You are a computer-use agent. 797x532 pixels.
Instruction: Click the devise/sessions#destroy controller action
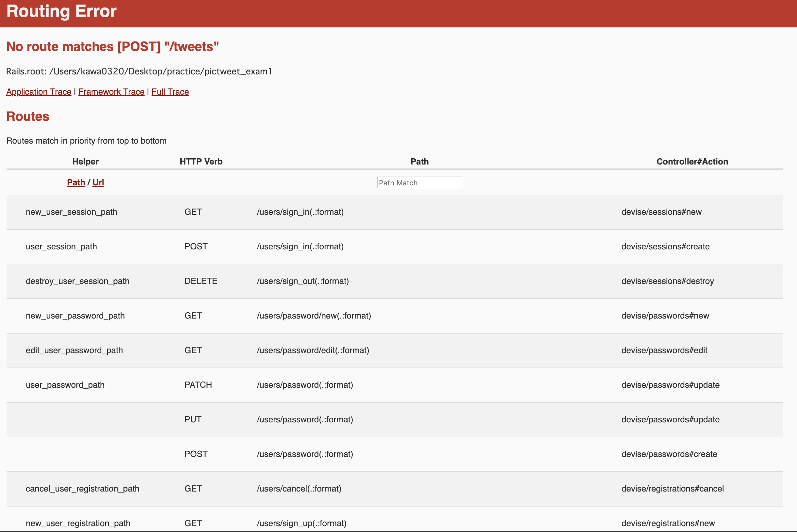[667, 281]
